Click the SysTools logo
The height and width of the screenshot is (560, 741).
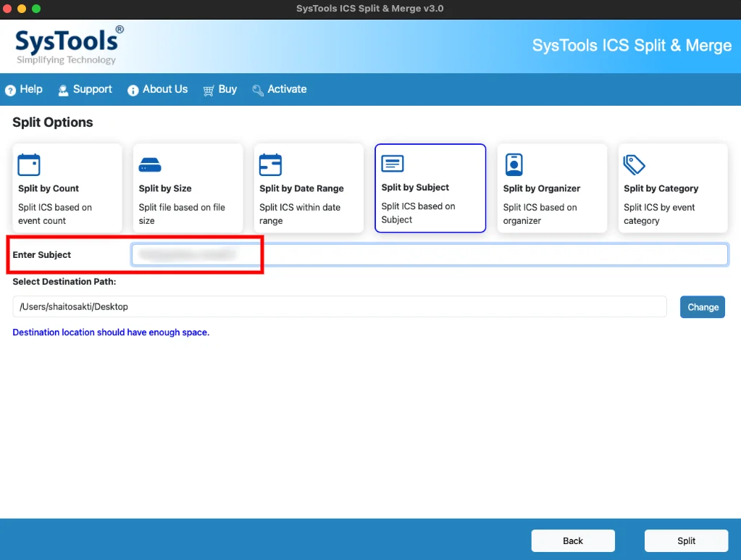coord(70,46)
